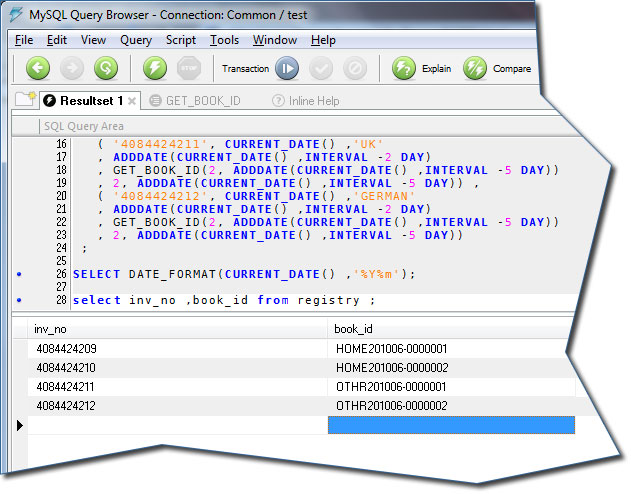Close the Resultset 1 tab

133,101
